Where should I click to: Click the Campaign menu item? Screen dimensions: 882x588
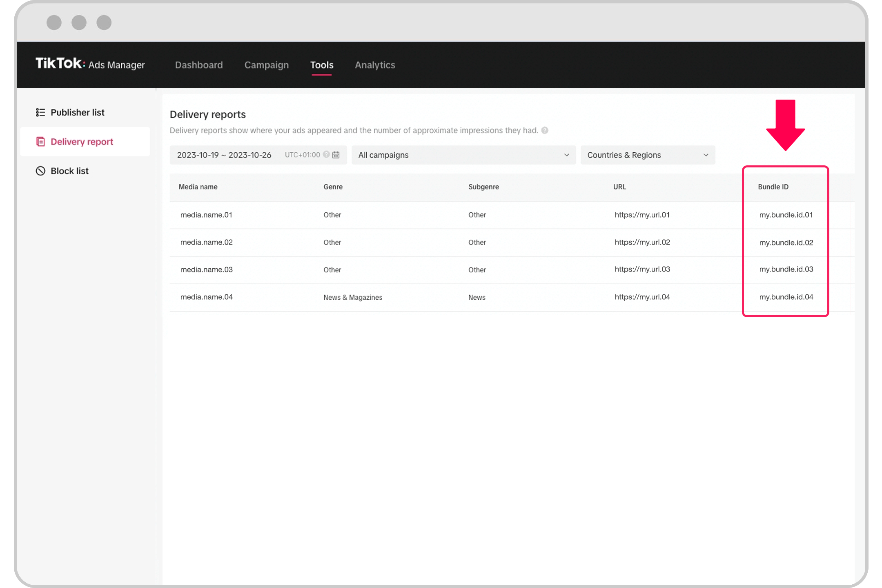266,65
